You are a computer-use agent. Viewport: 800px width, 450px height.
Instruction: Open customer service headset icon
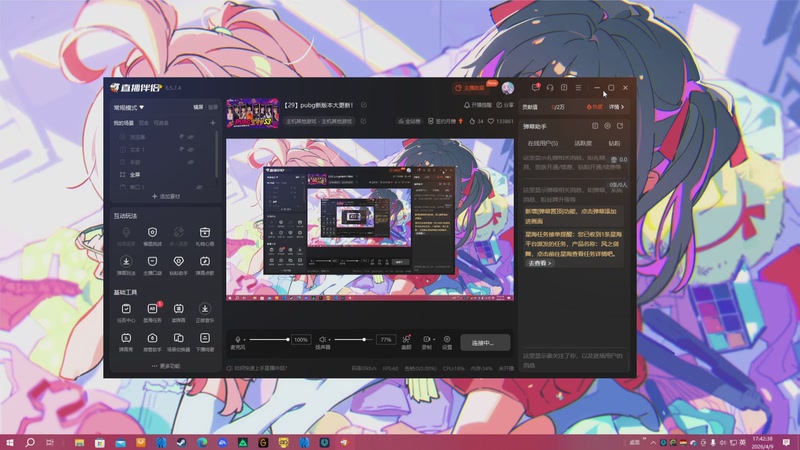[x=550, y=88]
